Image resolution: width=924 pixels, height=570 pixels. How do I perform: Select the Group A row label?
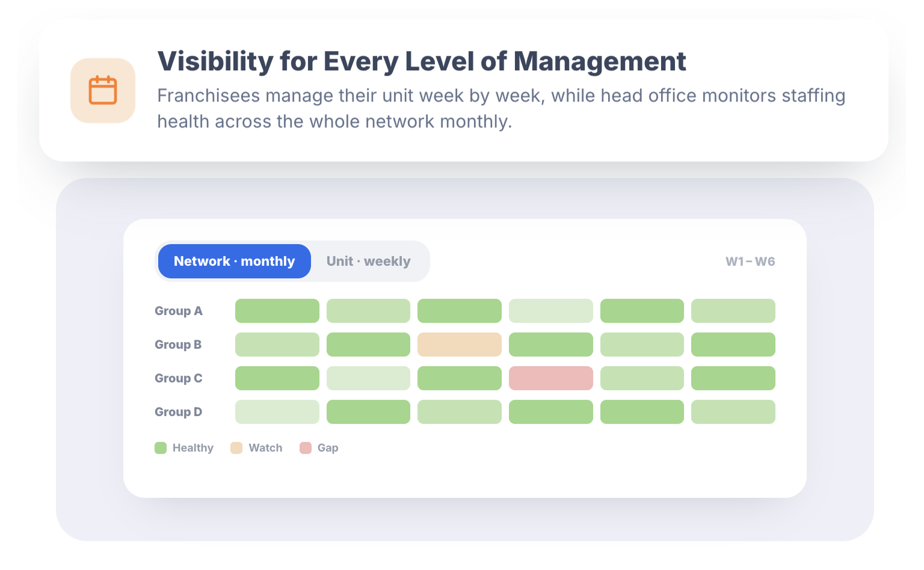pos(179,311)
